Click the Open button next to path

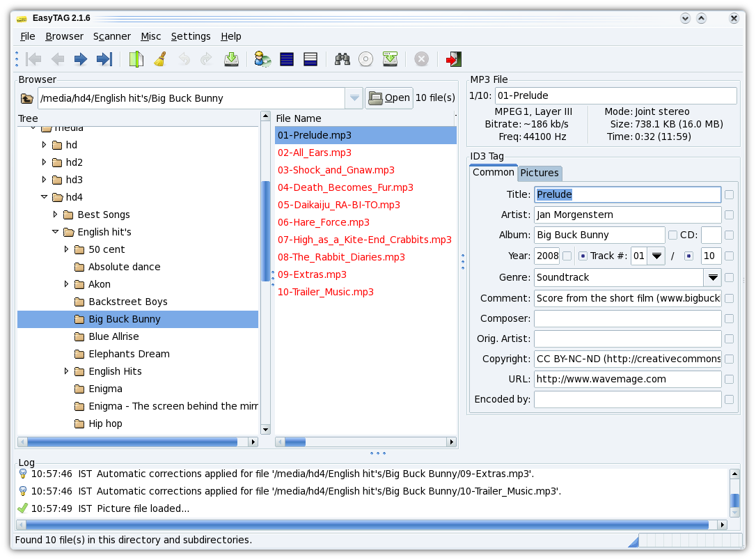point(389,98)
